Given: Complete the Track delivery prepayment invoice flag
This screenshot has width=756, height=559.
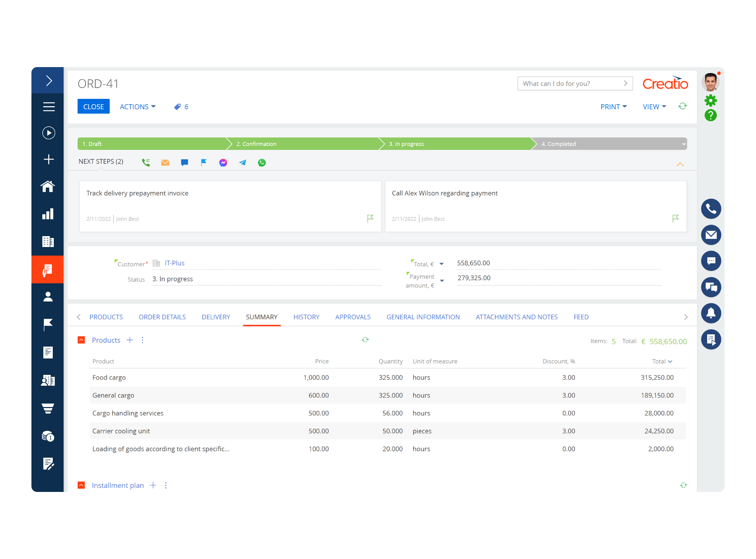Looking at the screenshot, I should (x=370, y=218).
